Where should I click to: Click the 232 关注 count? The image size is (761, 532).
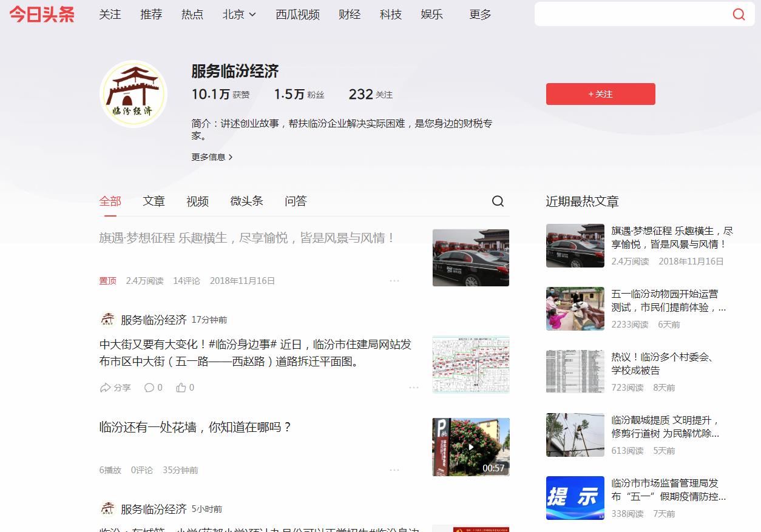(x=370, y=95)
